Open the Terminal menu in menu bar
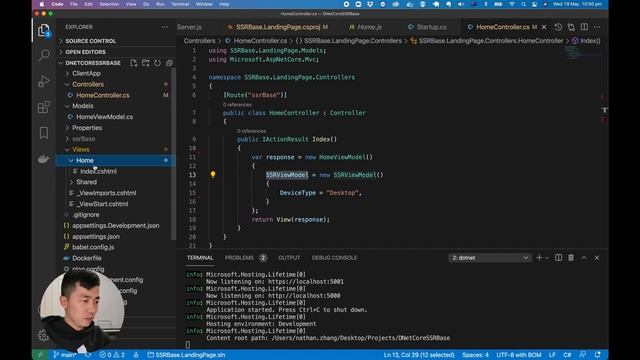 pyautogui.click(x=180, y=4)
